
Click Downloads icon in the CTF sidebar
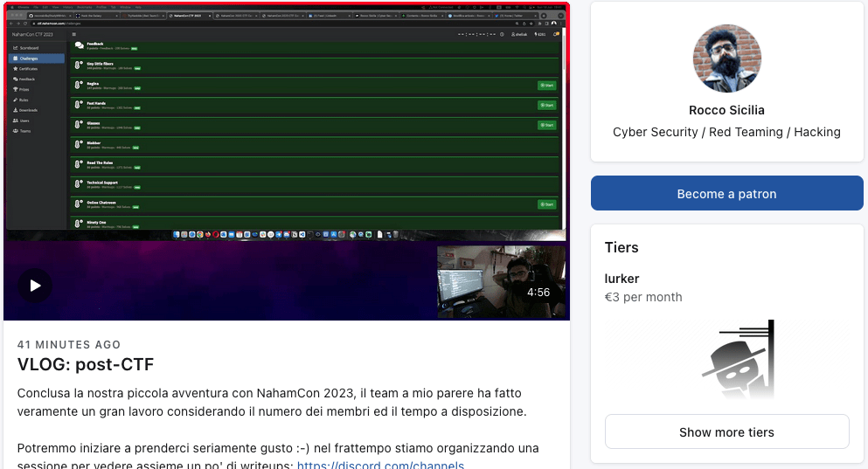pos(15,110)
